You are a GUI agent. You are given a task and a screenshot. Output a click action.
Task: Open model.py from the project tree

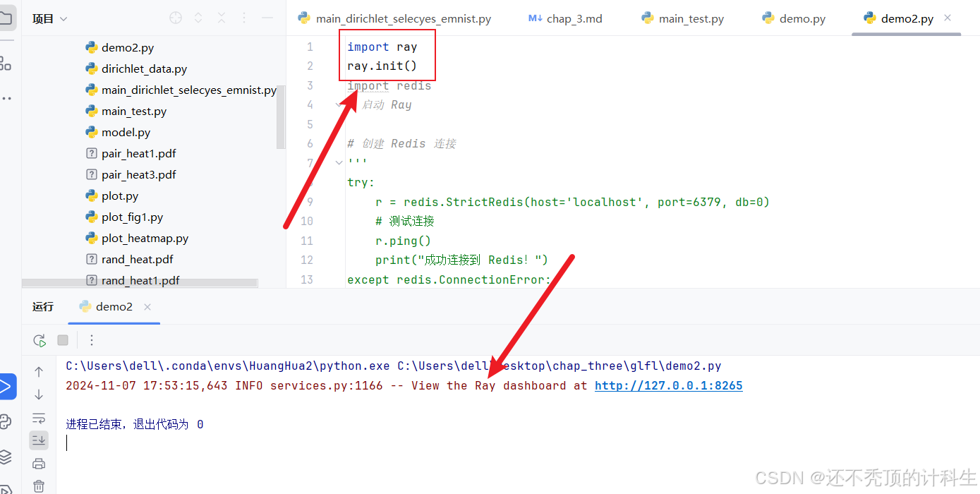(x=126, y=132)
